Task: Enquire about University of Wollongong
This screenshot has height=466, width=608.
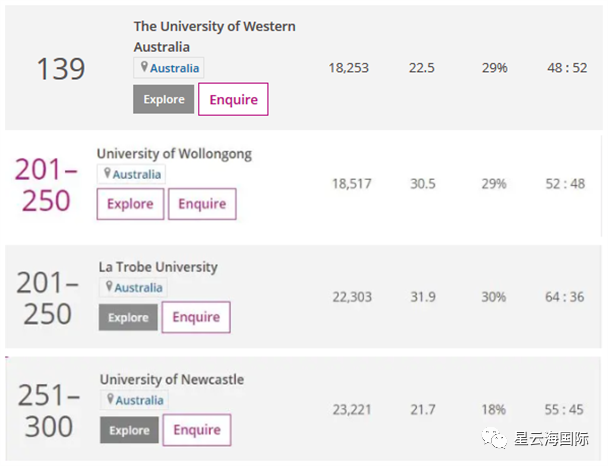Action: coord(202,204)
